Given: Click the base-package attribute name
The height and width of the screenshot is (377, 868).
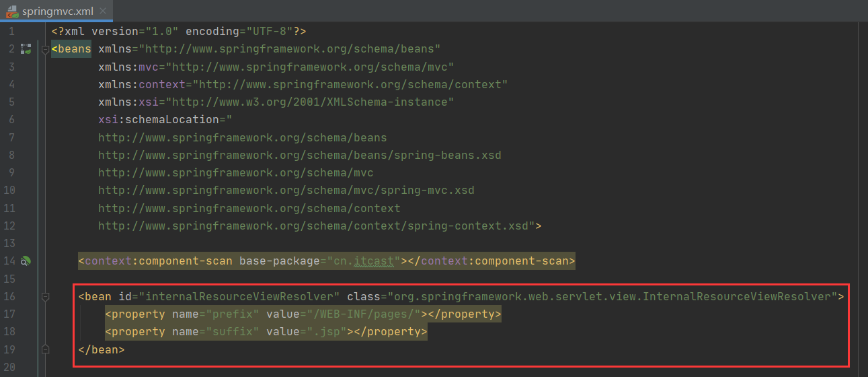Looking at the screenshot, I should (280, 261).
